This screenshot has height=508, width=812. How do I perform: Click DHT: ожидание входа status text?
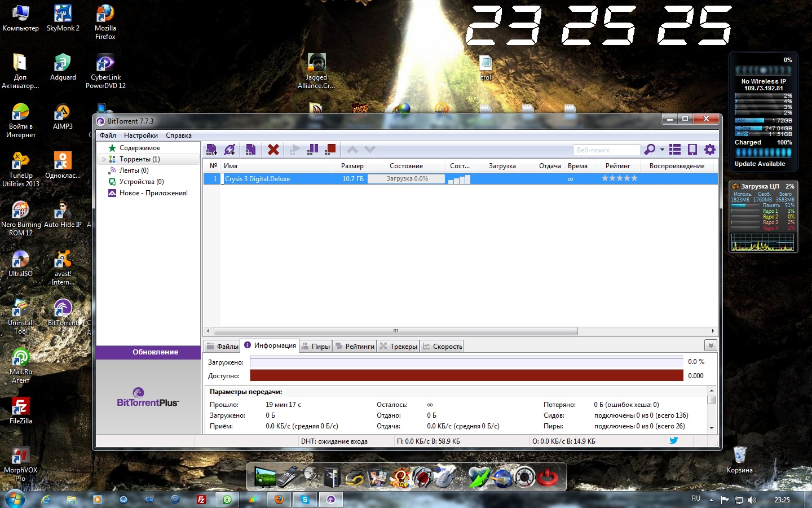point(334,441)
